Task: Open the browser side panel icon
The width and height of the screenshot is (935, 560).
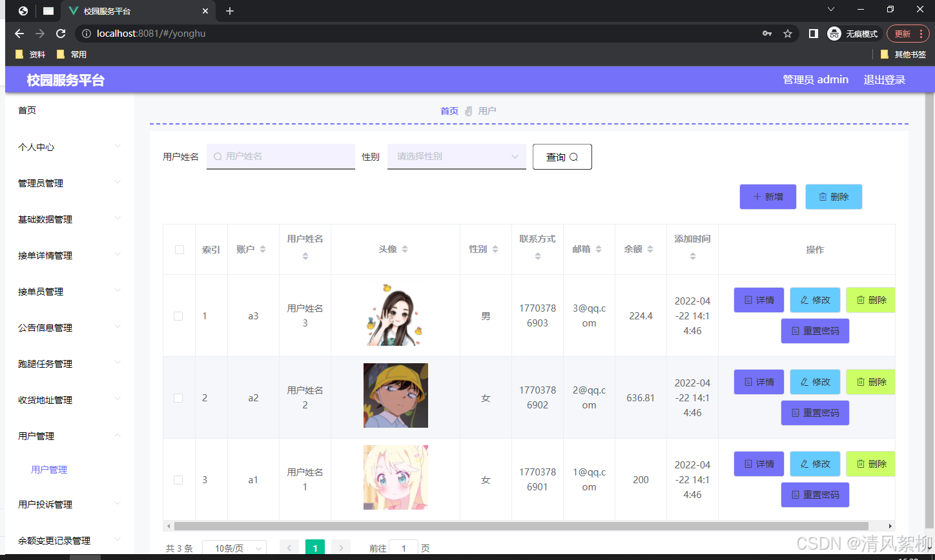Action: (814, 34)
